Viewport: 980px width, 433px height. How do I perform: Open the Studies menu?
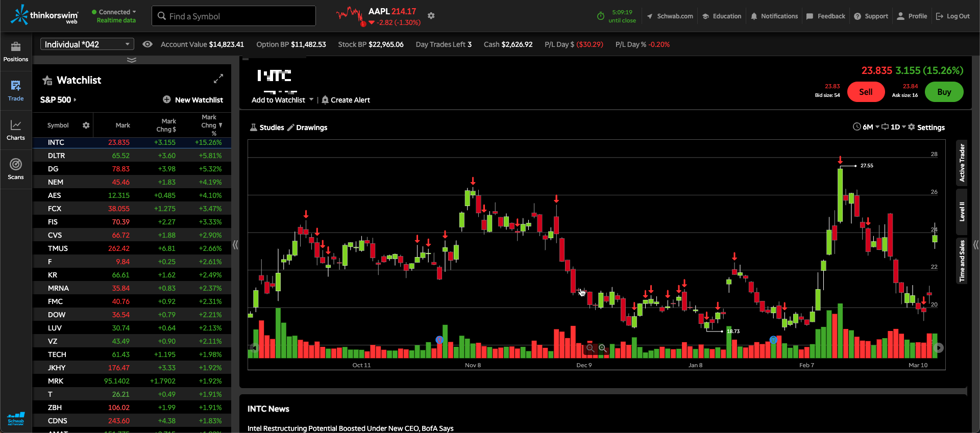(267, 128)
